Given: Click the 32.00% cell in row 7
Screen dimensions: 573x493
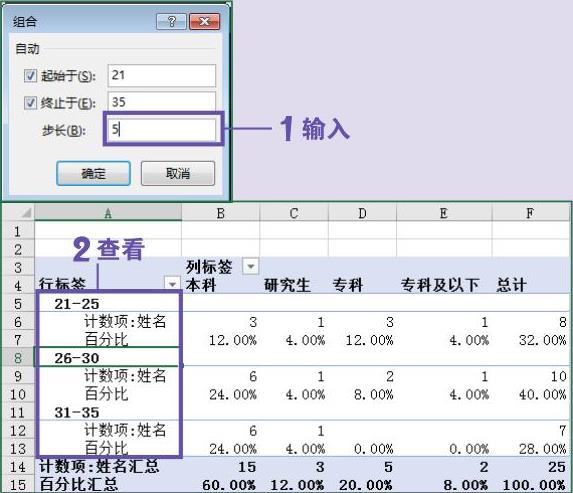Looking at the screenshot, I should click(x=543, y=340).
